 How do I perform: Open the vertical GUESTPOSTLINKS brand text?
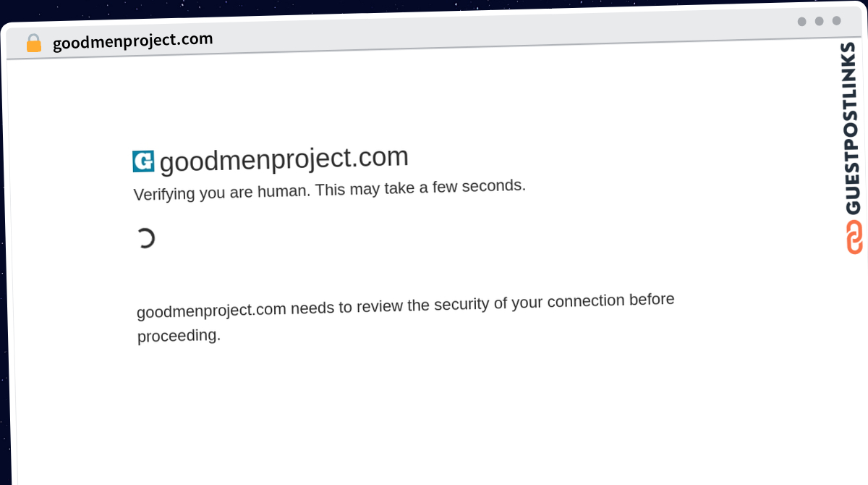click(x=854, y=128)
